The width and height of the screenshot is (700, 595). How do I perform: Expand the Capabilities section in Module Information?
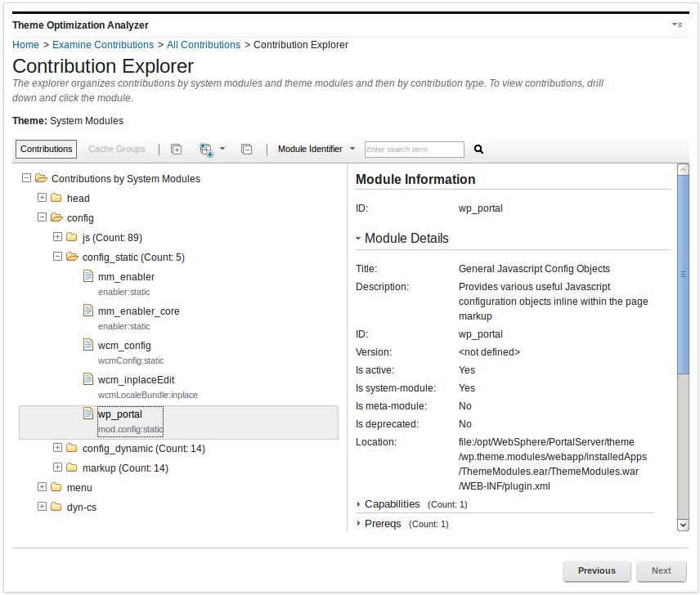point(358,504)
